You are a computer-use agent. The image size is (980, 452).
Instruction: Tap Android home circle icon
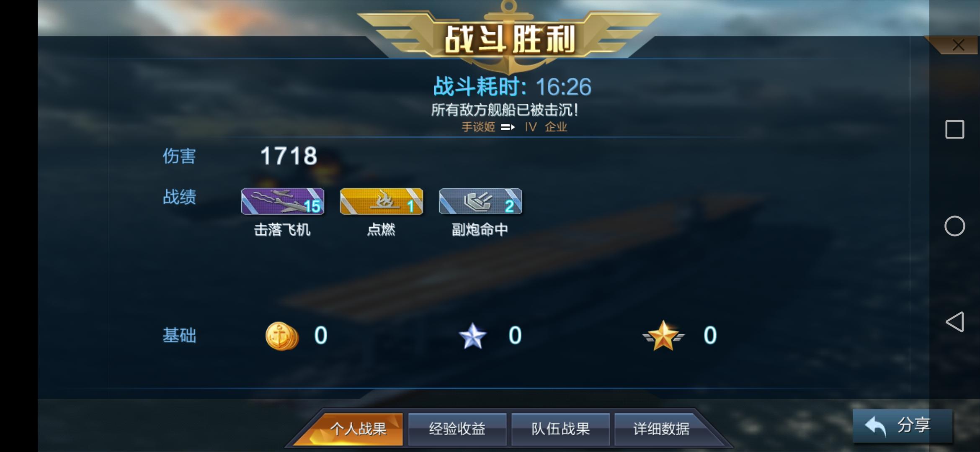(955, 226)
